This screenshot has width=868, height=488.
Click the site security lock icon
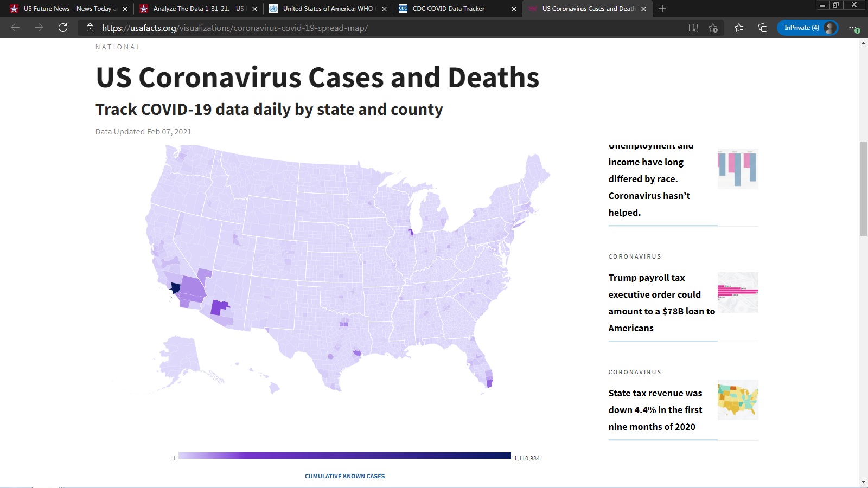[x=90, y=28]
